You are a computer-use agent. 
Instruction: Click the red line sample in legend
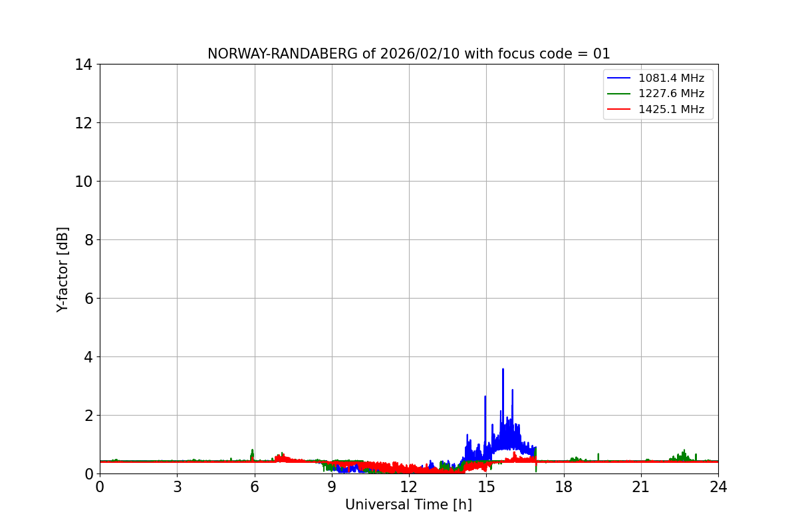tap(620, 110)
